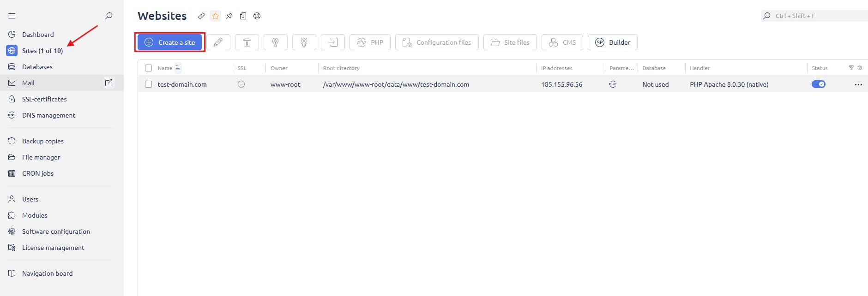Open Navigation board in the sidebar
The image size is (868, 296).
click(x=47, y=273)
